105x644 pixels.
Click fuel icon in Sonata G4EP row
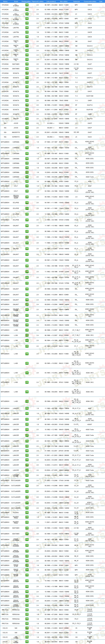(27, 100)
